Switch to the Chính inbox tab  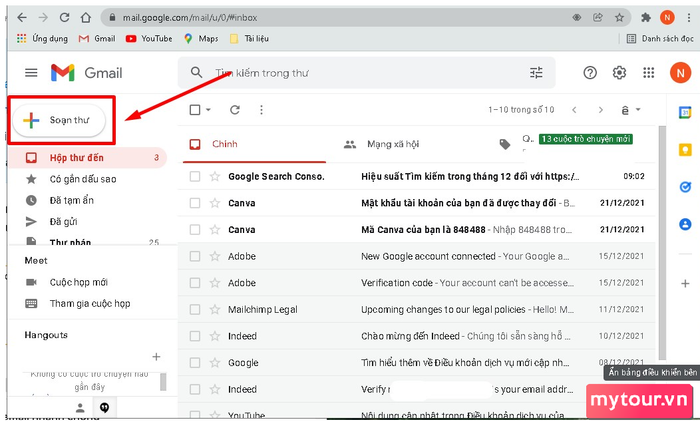pos(254,144)
